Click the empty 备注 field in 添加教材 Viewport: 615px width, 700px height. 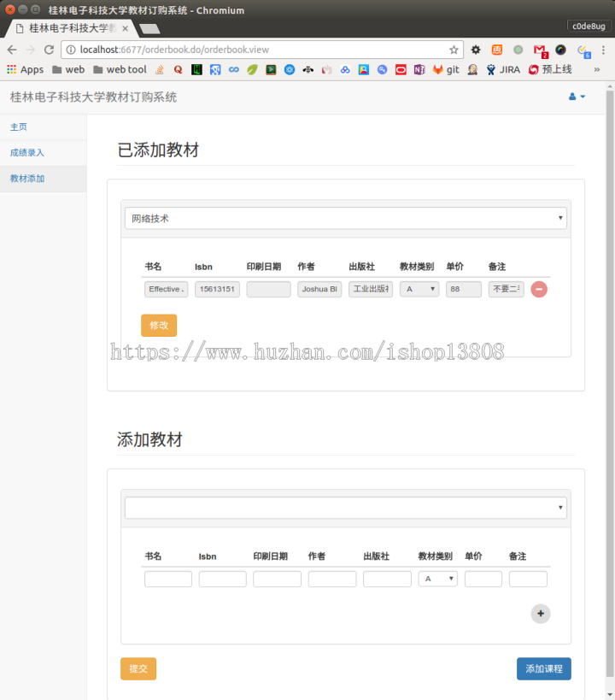528,579
